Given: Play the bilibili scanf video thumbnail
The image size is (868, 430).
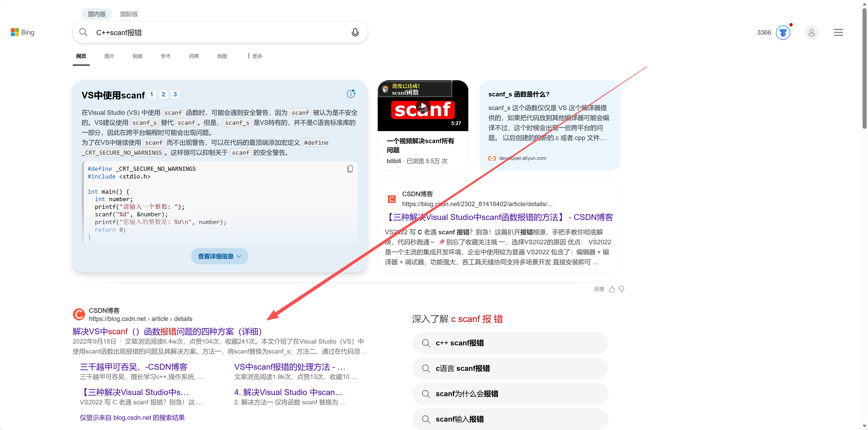Looking at the screenshot, I should (x=423, y=106).
